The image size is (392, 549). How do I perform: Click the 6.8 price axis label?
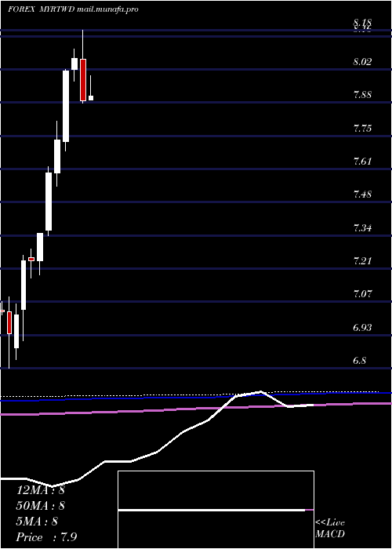pos(360,361)
